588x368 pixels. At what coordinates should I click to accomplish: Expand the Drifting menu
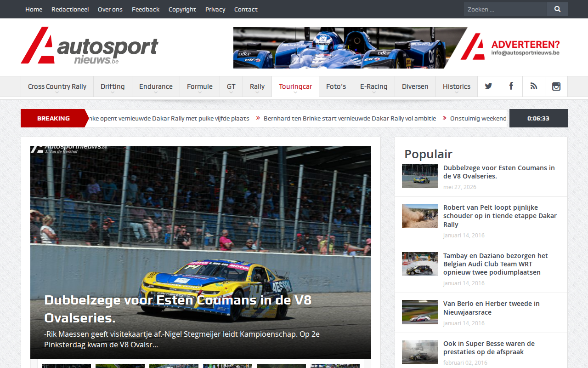113,86
